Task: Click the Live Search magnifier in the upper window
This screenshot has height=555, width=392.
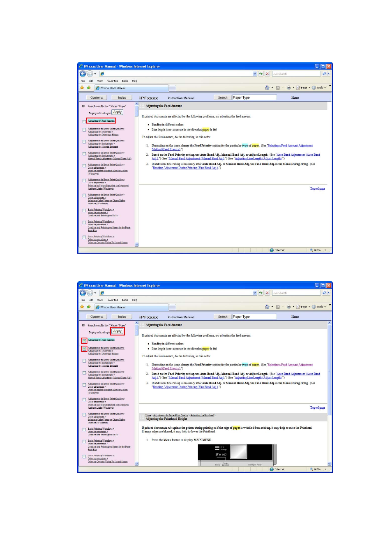Action: 324,74
